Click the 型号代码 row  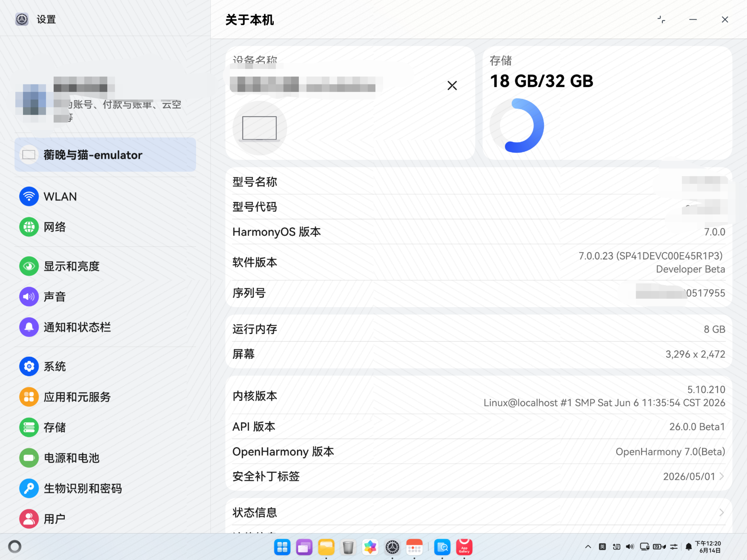[478, 207]
